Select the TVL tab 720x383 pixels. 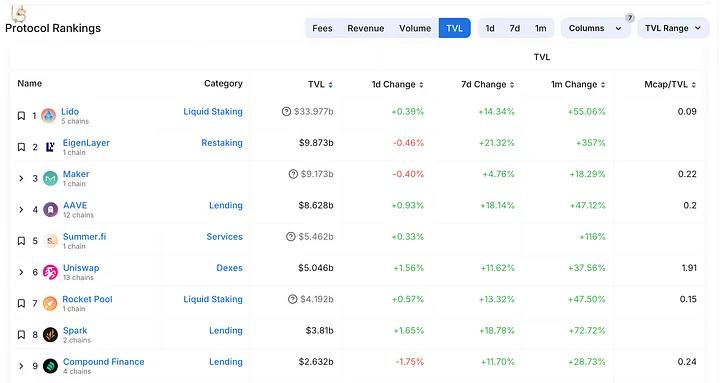455,28
